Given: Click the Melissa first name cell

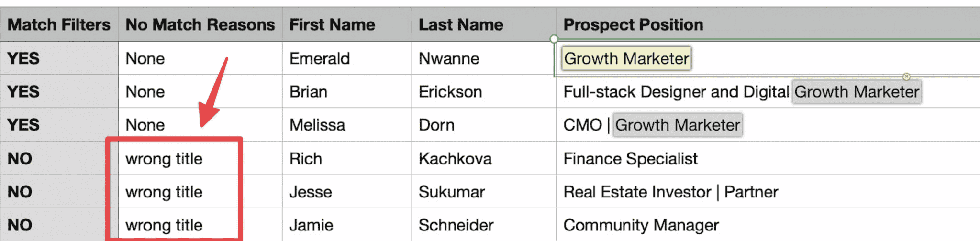Looking at the screenshot, I should (x=346, y=125).
